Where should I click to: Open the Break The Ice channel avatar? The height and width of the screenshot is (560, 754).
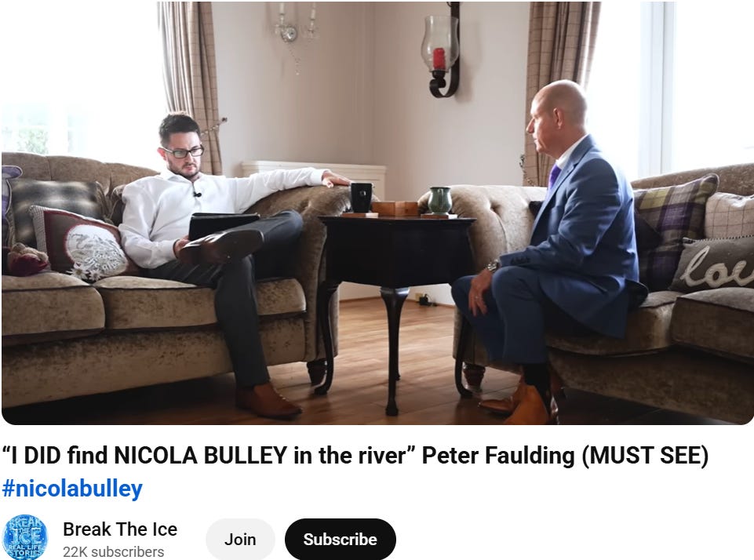(25, 537)
